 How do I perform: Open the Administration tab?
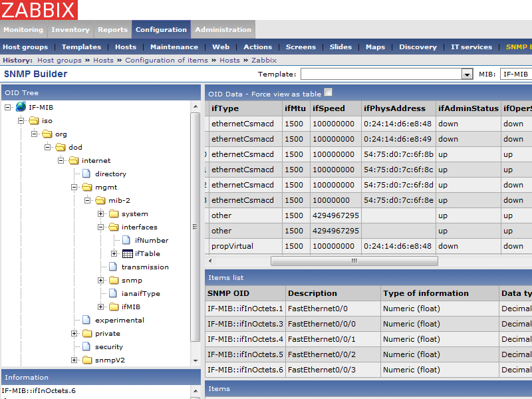tap(223, 29)
